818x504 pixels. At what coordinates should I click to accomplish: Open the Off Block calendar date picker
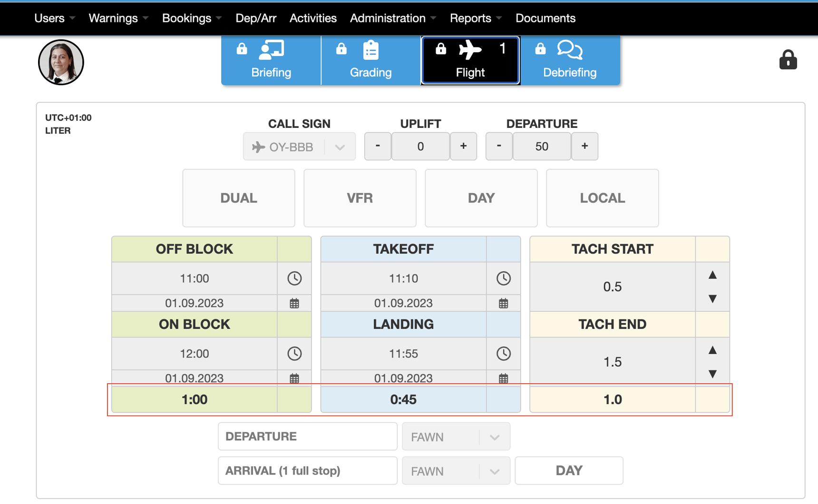coord(294,303)
